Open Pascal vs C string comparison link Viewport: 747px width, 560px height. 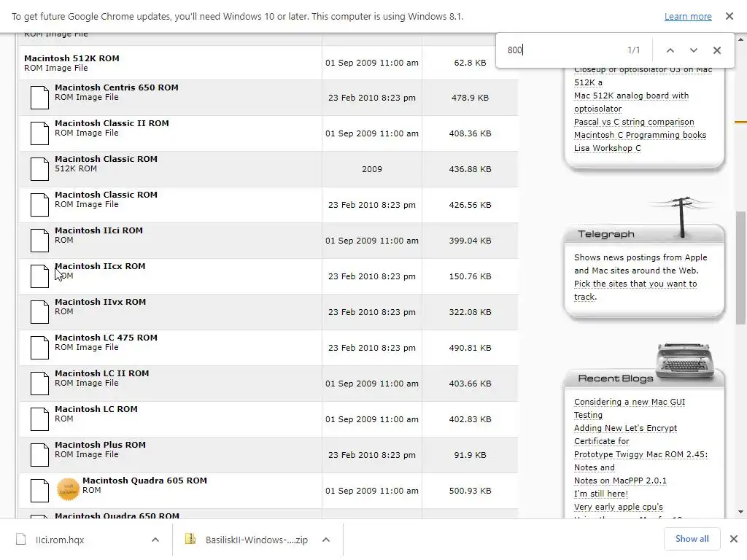tap(634, 122)
